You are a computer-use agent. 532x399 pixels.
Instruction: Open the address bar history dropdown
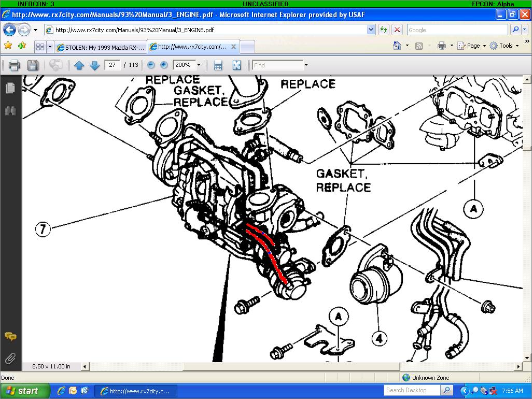[371, 30]
